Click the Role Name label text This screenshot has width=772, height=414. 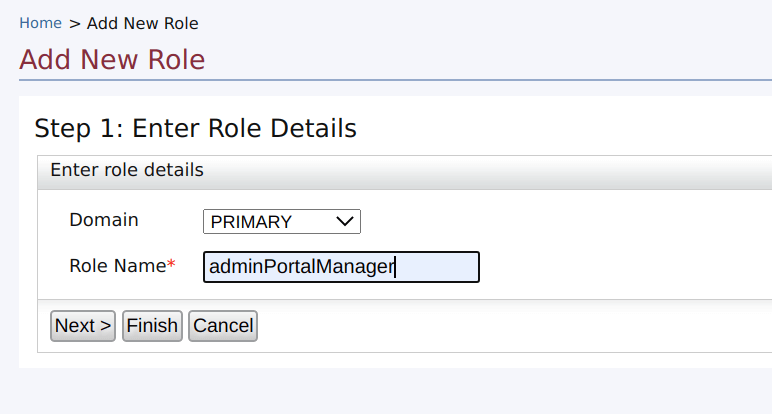[x=116, y=266]
